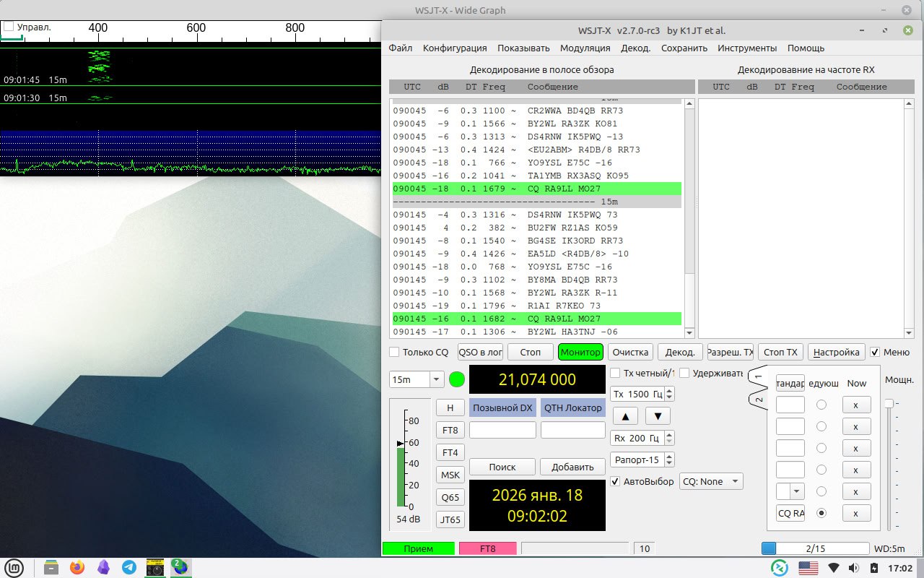Click the US flag keyboard layout icon

[808, 567]
